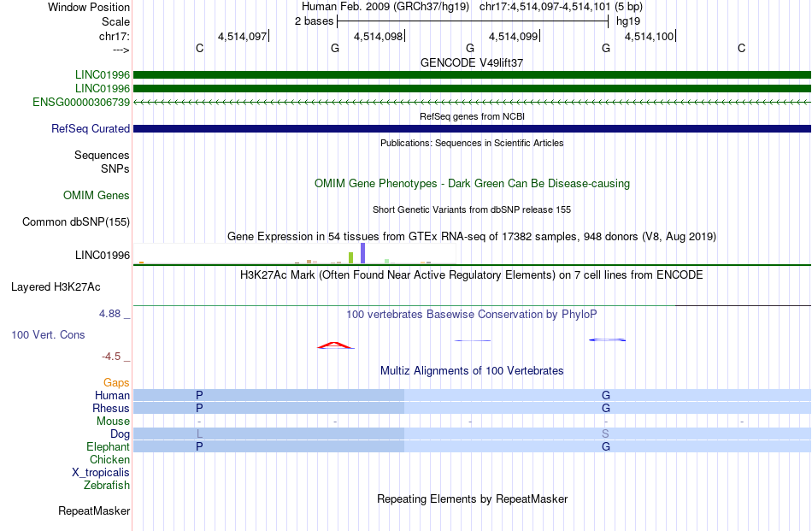Click the P amino acid in the Elephant row

199,446
